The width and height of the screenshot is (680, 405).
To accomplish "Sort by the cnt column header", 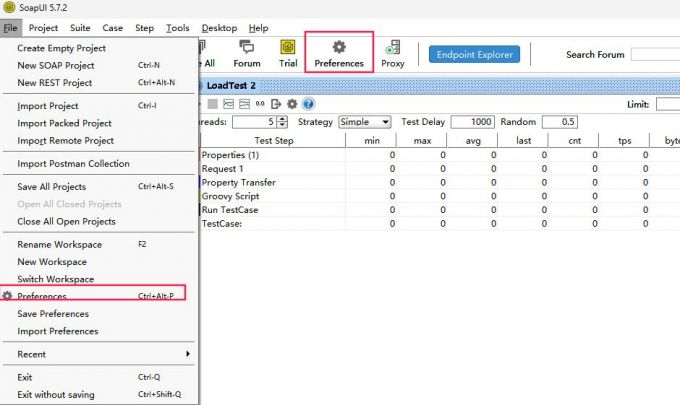I will pyautogui.click(x=574, y=140).
